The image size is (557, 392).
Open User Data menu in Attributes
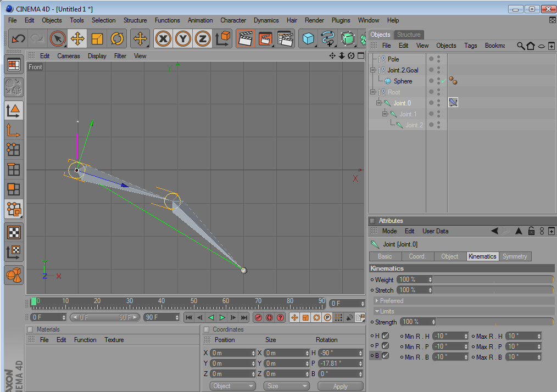[x=435, y=231]
